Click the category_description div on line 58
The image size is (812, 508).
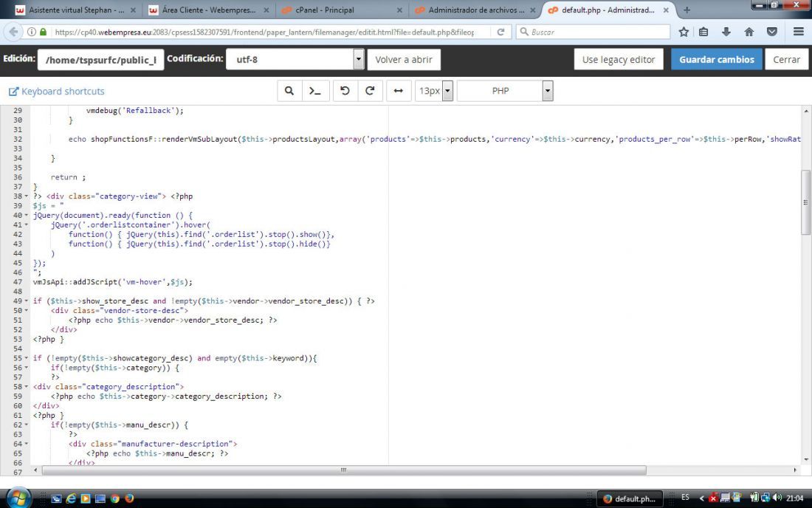109,386
